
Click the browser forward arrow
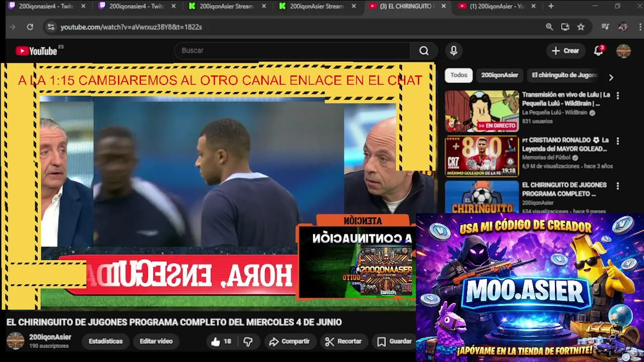coord(13,27)
